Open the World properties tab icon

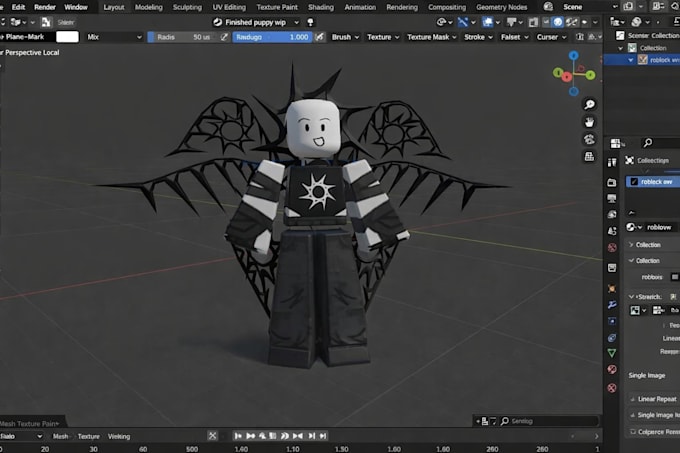pyautogui.click(x=612, y=248)
